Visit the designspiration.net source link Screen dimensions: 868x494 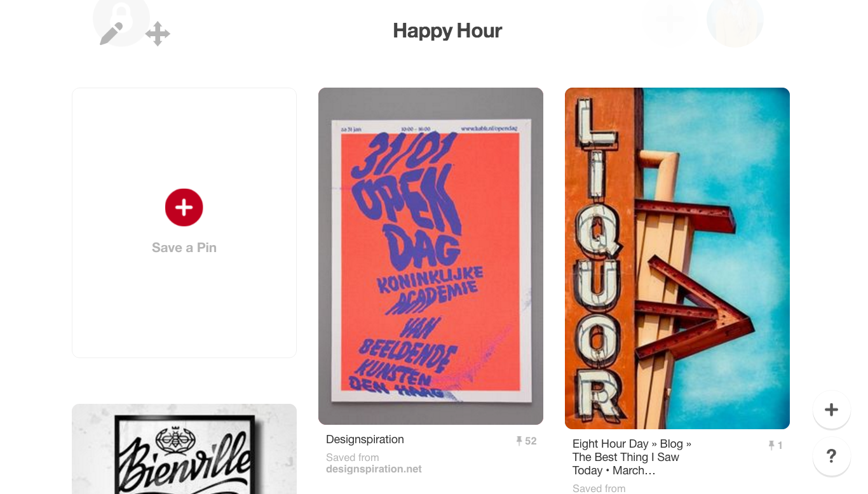point(374,469)
